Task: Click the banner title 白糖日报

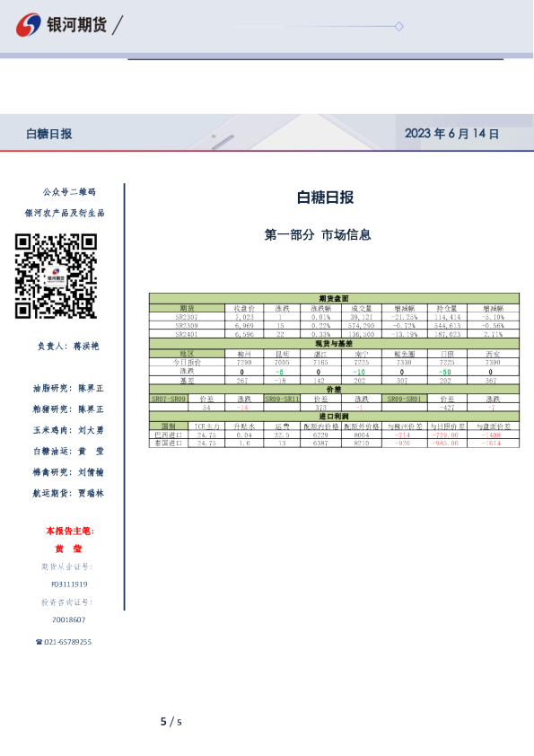Action: point(49,134)
